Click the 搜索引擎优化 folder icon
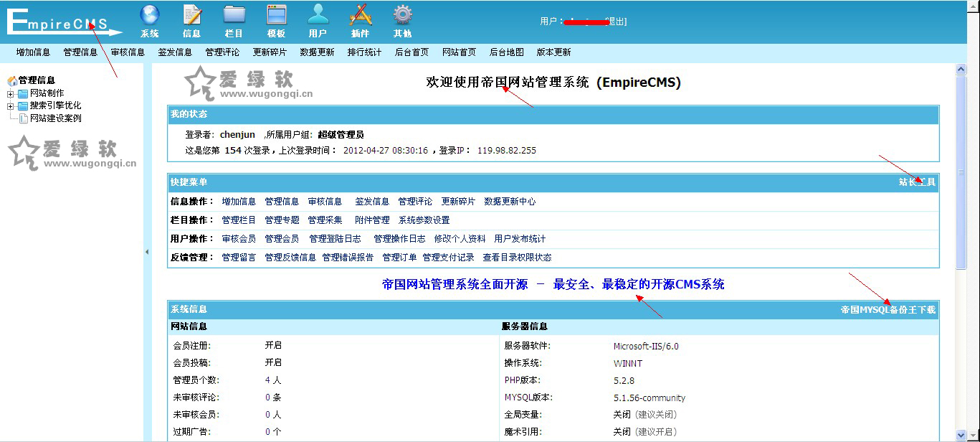 click(23, 105)
